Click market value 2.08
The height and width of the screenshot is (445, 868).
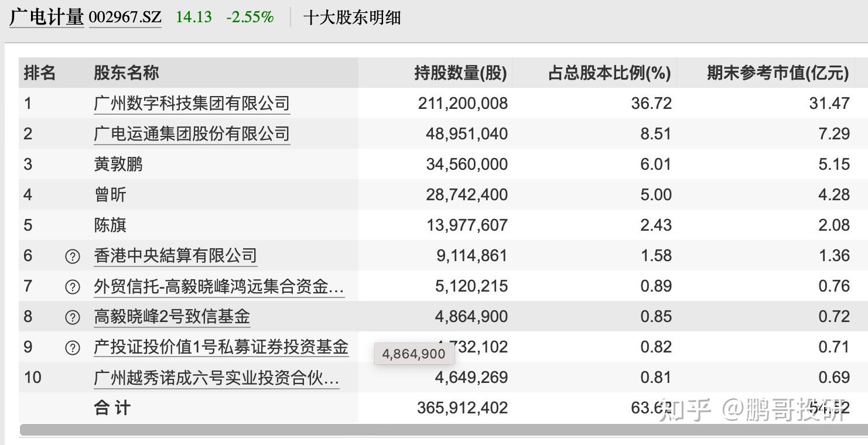(834, 225)
